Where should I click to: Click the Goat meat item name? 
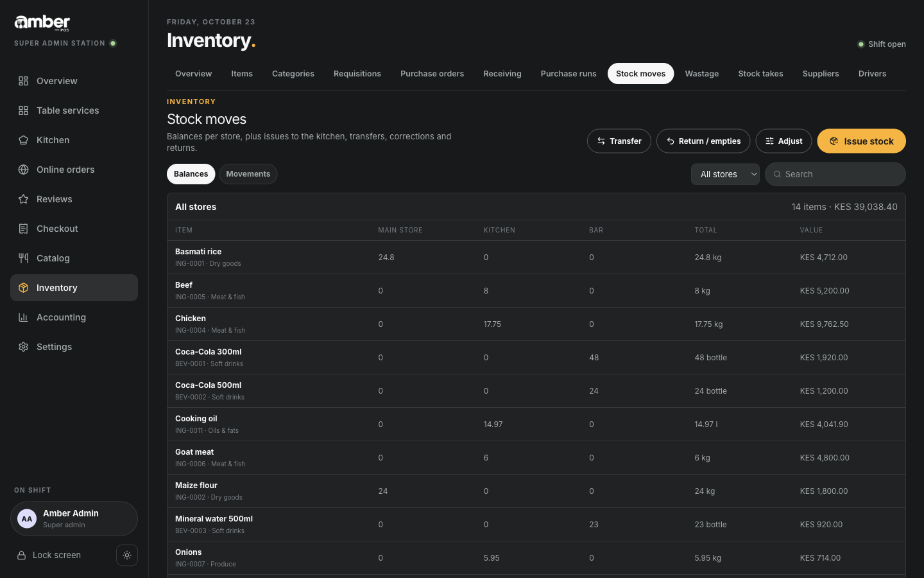coord(194,452)
